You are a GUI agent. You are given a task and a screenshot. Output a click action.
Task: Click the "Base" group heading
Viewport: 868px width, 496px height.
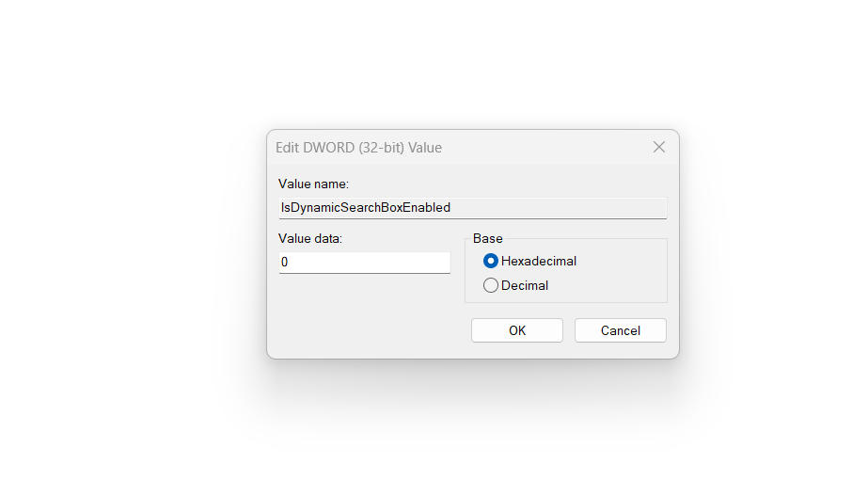[x=487, y=238]
